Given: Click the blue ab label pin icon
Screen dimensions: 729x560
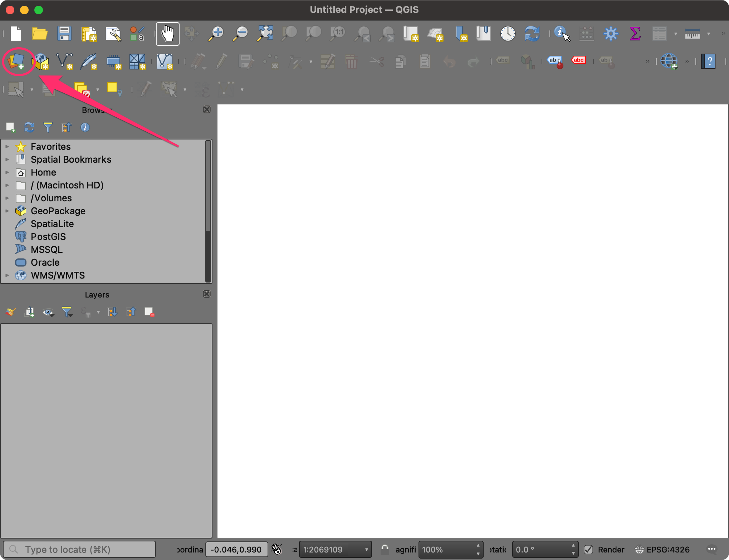Looking at the screenshot, I should click(556, 62).
